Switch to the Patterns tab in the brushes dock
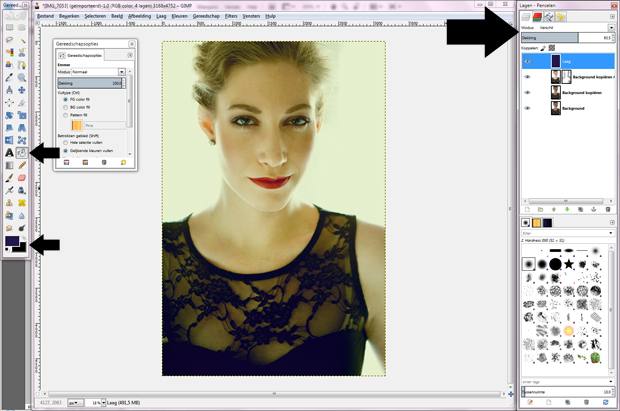The image size is (620, 411). pos(536,223)
